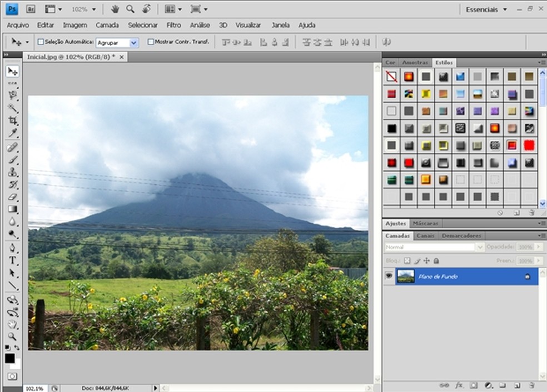Image resolution: width=547 pixels, height=392 pixels.
Task: Select the Zoom tool in toolbox
Action: click(x=12, y=336)
